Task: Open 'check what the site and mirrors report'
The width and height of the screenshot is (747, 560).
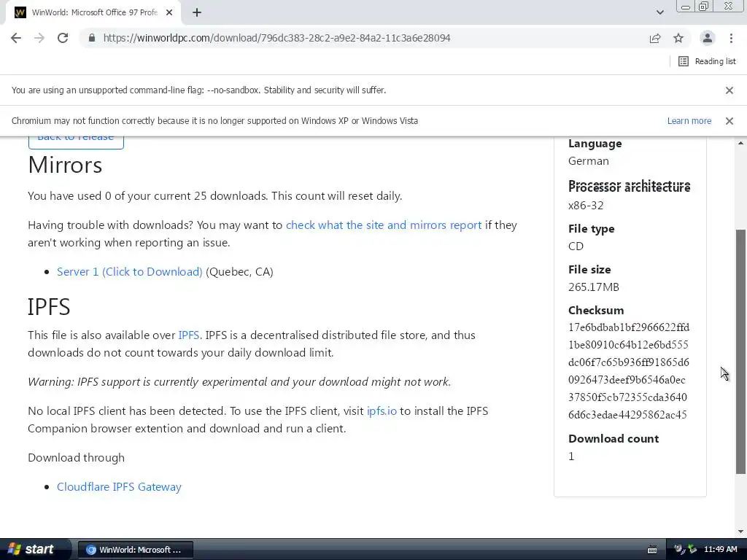Action: coord(384,225)
